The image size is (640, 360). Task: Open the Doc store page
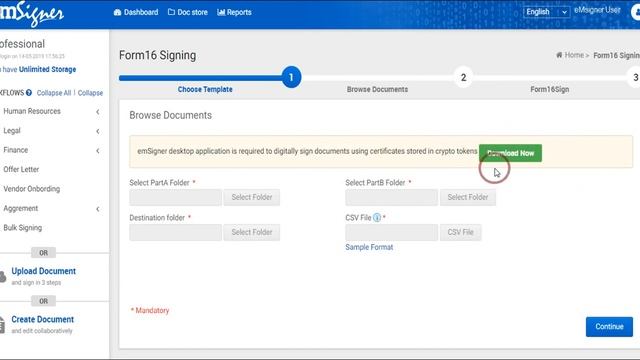(x=188, y=12)
